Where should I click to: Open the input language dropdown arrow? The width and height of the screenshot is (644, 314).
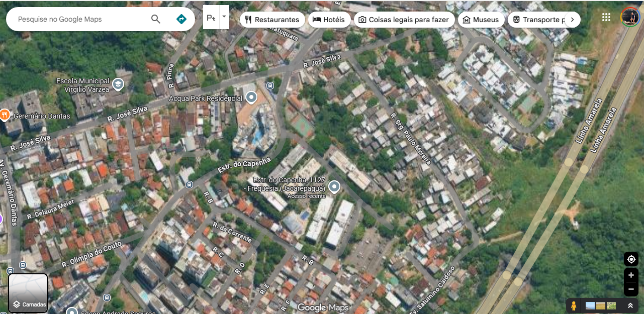click(x=224, y=17)
